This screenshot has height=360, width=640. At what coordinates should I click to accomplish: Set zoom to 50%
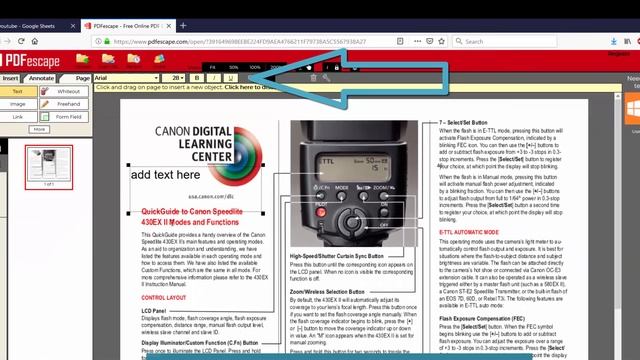(233, 67)
